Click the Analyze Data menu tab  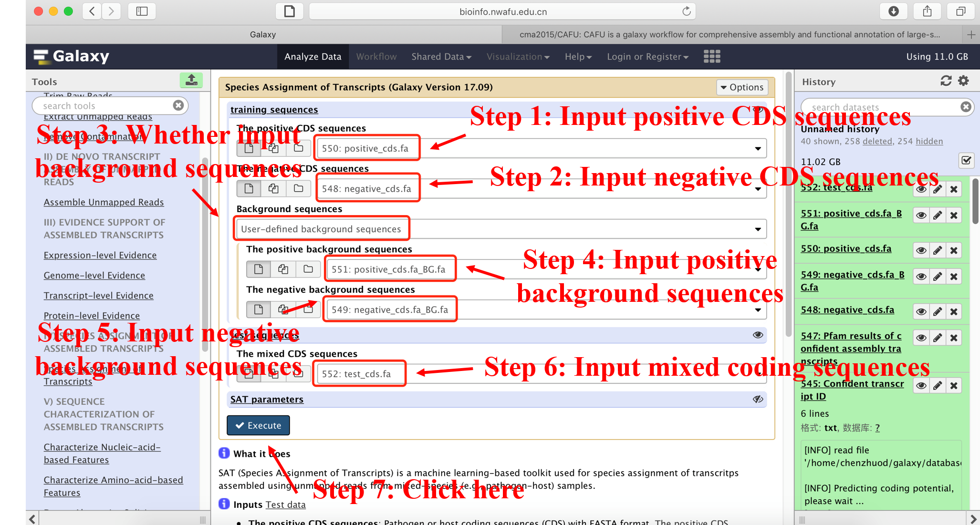[x=313, y=56]
